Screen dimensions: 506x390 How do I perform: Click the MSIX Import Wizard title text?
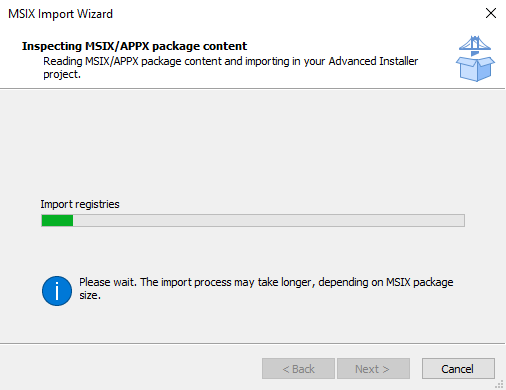point(61,14)
